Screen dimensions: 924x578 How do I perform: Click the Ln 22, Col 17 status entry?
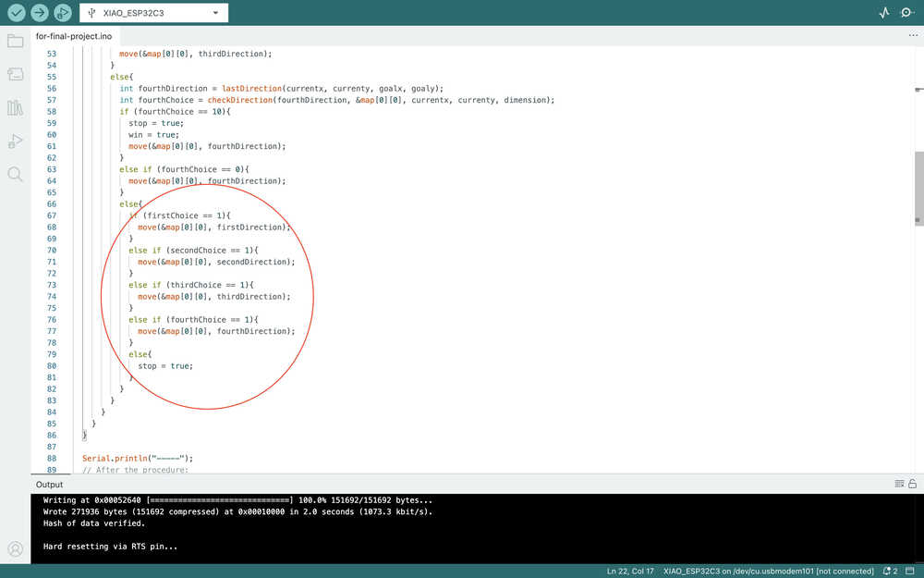(x=630, y=571)
